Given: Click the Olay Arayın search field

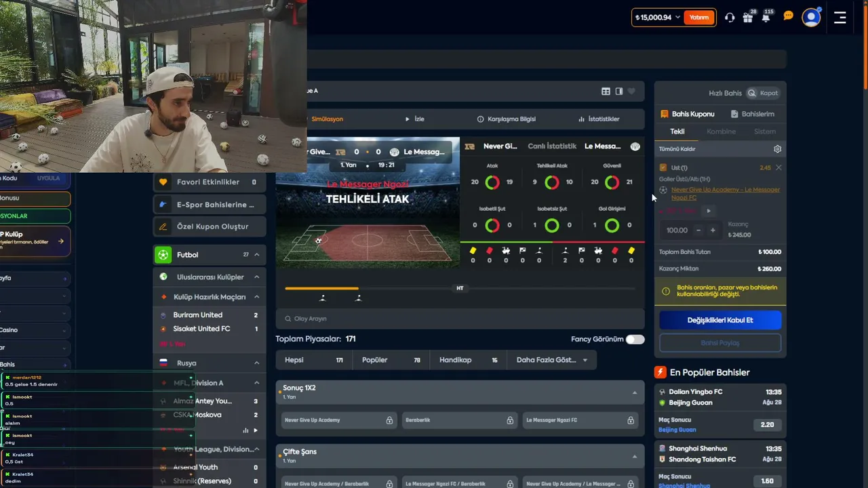Looking at the screenshot, I should [x=460, y=319].
